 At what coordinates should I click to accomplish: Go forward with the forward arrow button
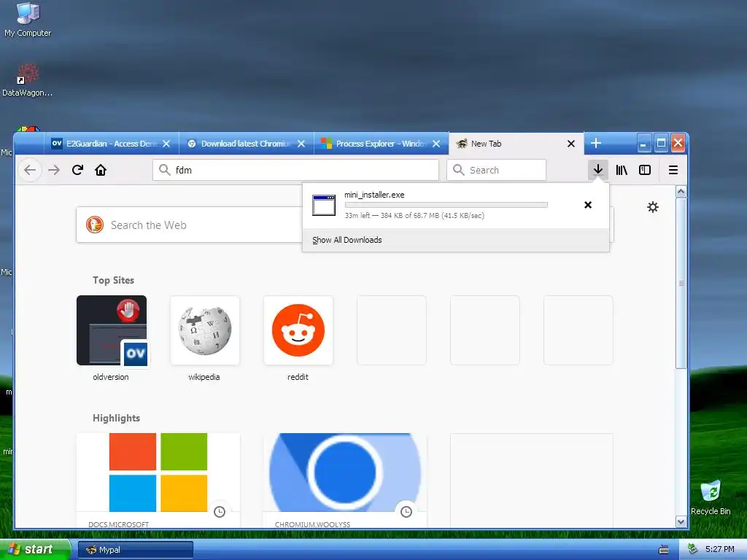[54, 170]
